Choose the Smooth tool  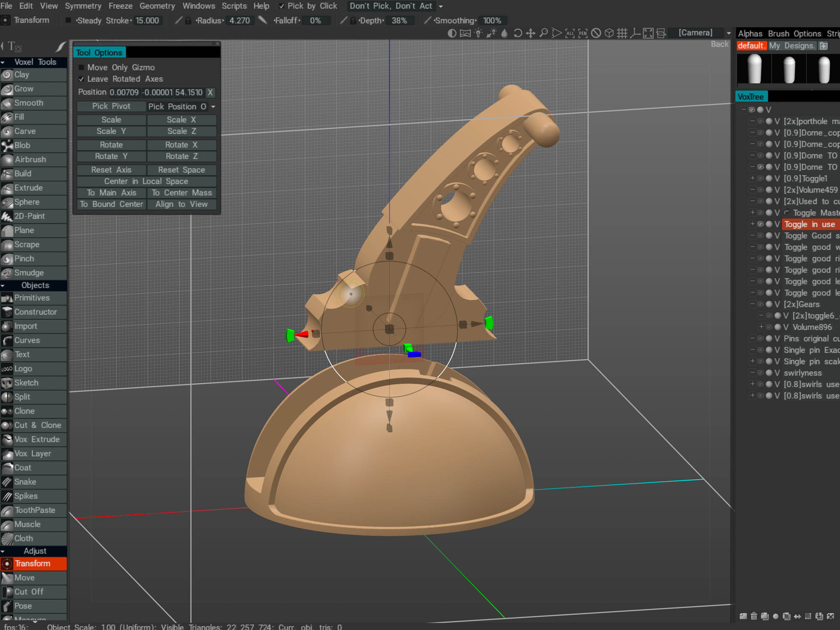click(x=34, y=103)
